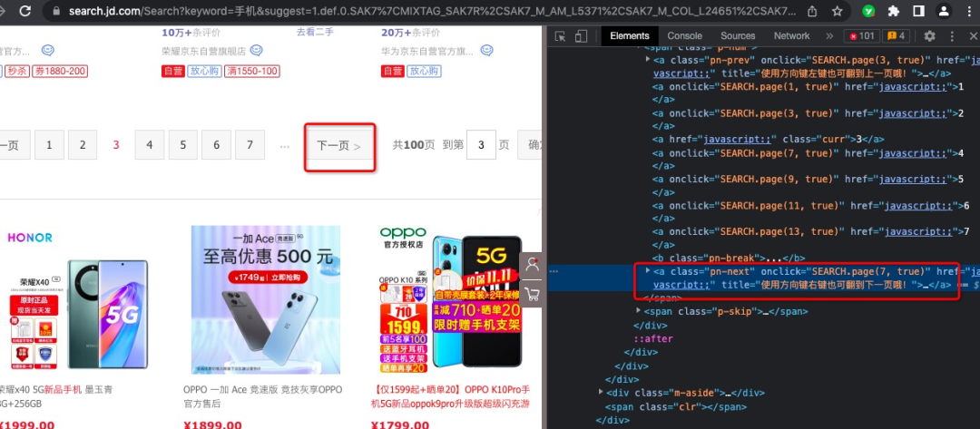
Task: Click the three-dot actions on selected DOM row
Action: click(554, 271)
